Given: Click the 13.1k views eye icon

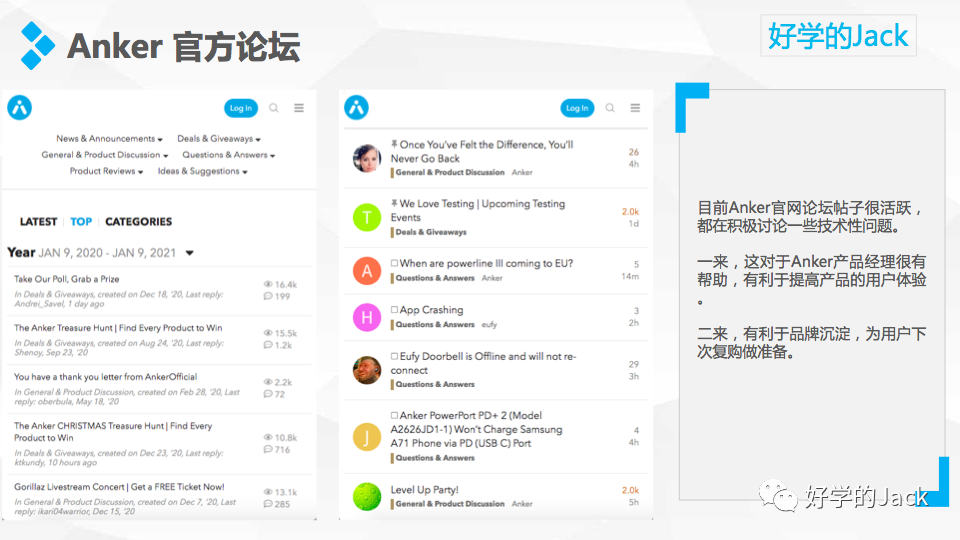Looking at the screenshot, I should pyautogui.click(x=268, y=492).
